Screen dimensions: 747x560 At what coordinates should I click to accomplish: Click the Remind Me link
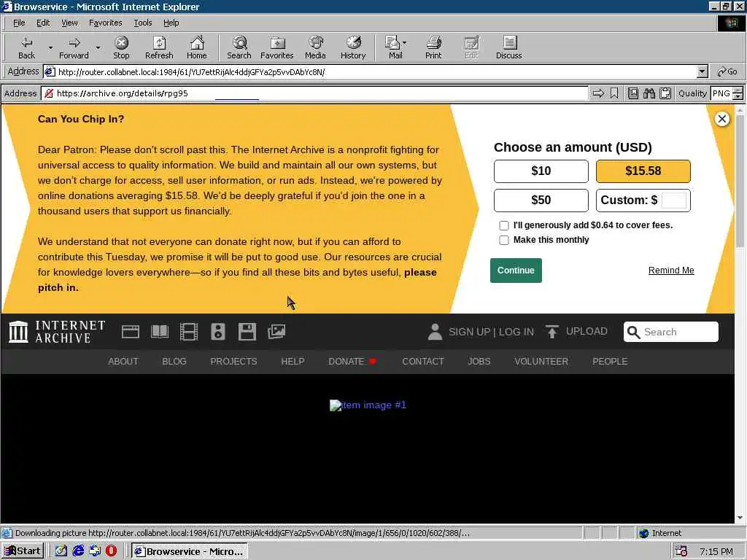pyautogui.click(x=671, y=271)
